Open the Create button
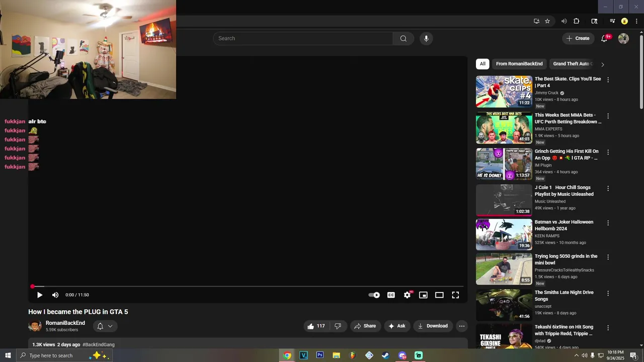The width and height of the screenshot is (644, 362). 578,39
